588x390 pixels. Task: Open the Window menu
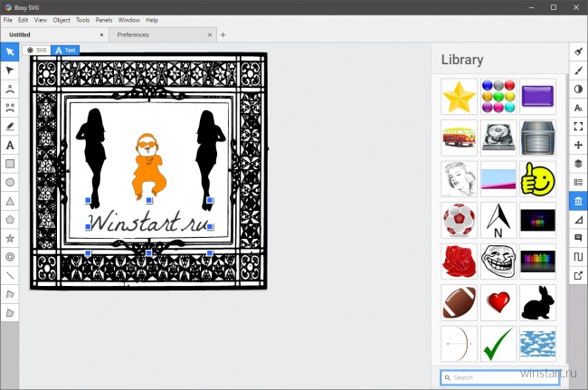point(128,20)
